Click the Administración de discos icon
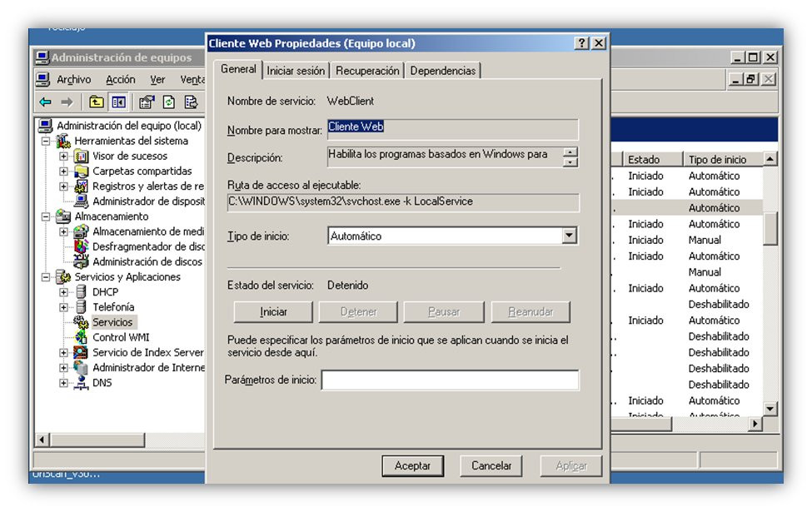Image resolution: width=812 pixels, height=512 pixels. [x=81, y=261]
